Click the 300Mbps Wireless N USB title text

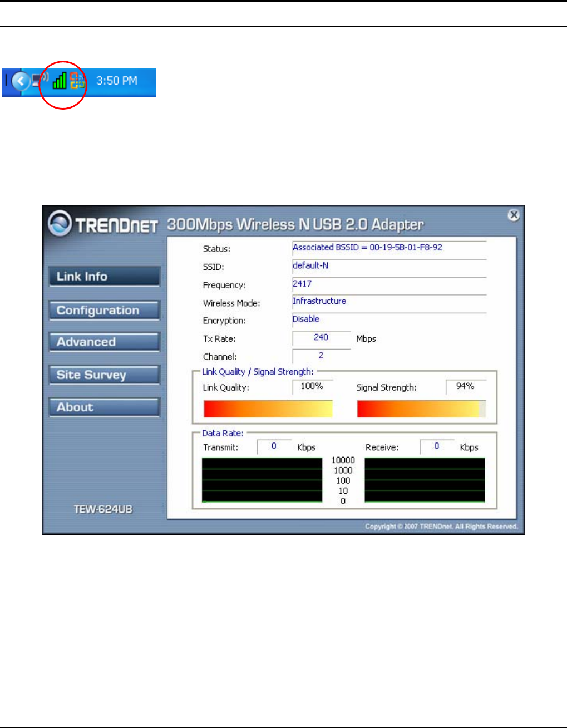coord(295,224)
